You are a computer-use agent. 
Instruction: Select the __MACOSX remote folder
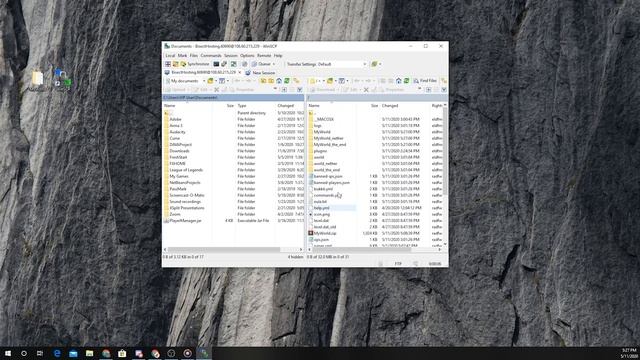[x=324, y=119]
